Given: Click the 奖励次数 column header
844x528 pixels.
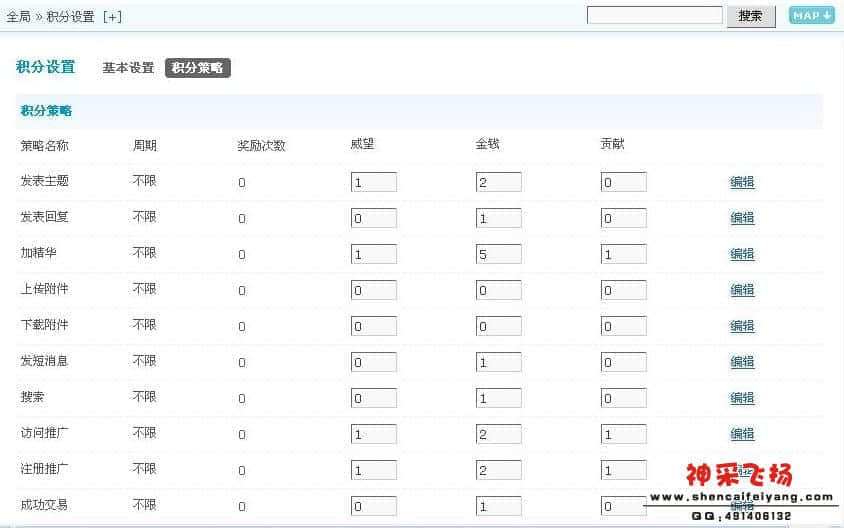Looking at the screenshot, I should tap(262, 145).
